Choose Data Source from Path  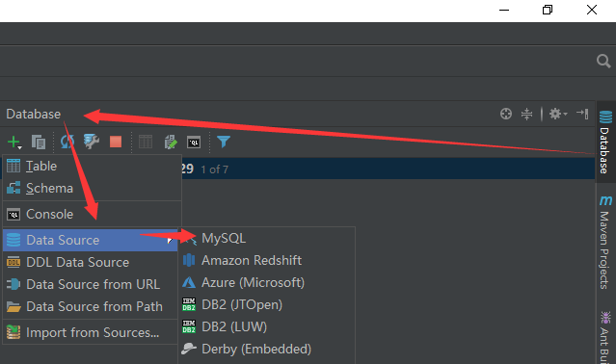pyautogui.click(x=91, y=306)
